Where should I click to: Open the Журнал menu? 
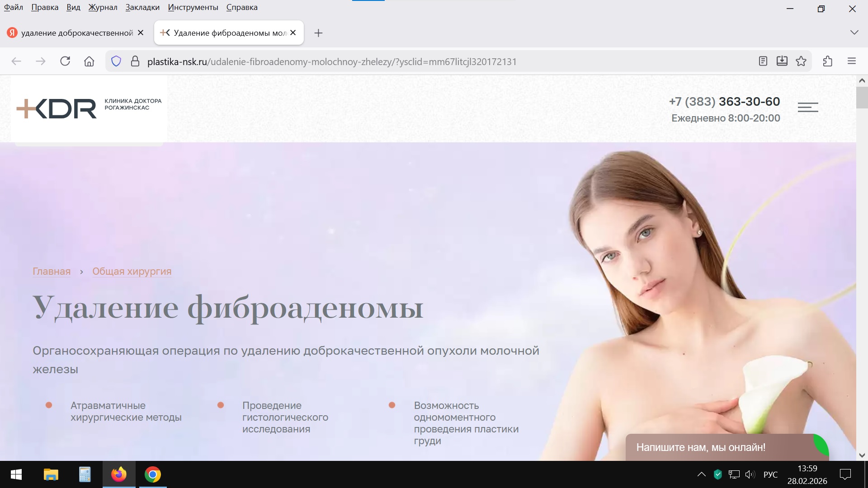click(103, 7)
